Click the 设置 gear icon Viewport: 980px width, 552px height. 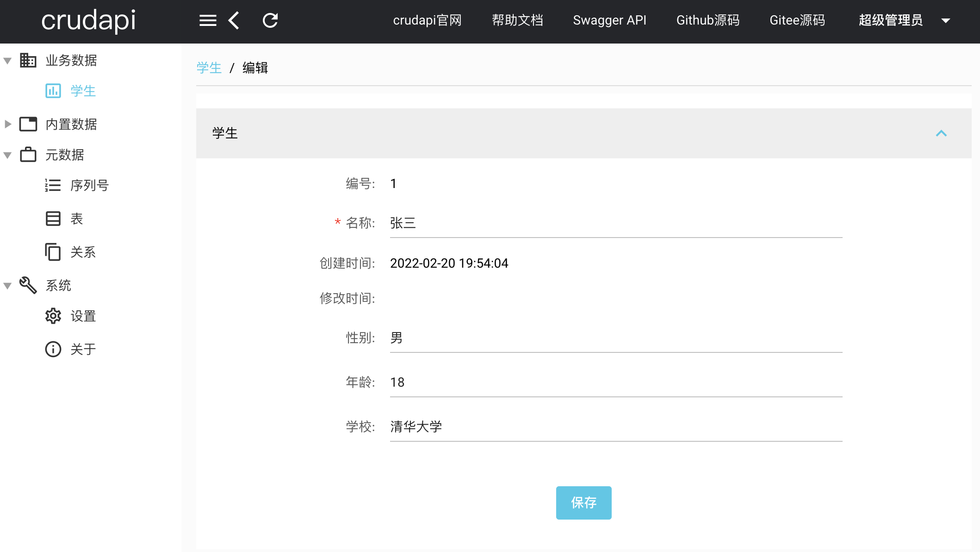click(x=53, y=316)
